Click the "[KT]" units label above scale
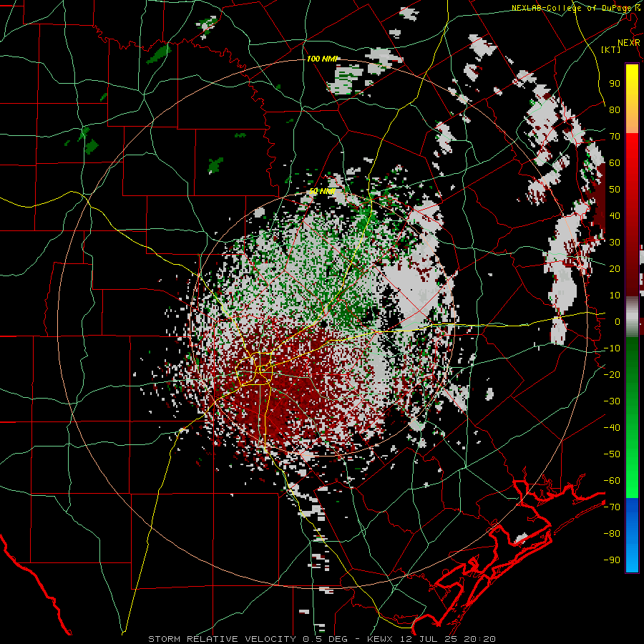The height and width of the screenshot is (644, 644). [x=611, y=49]
